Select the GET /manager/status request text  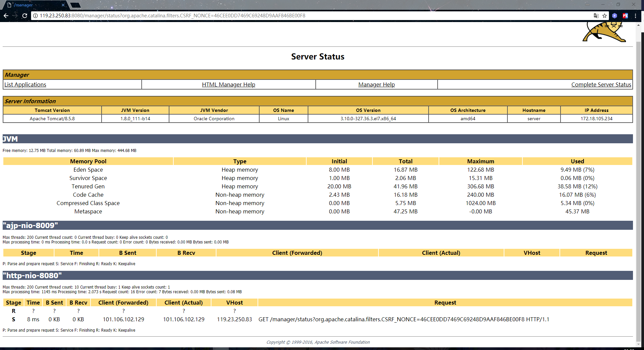[x=404, y=319]
